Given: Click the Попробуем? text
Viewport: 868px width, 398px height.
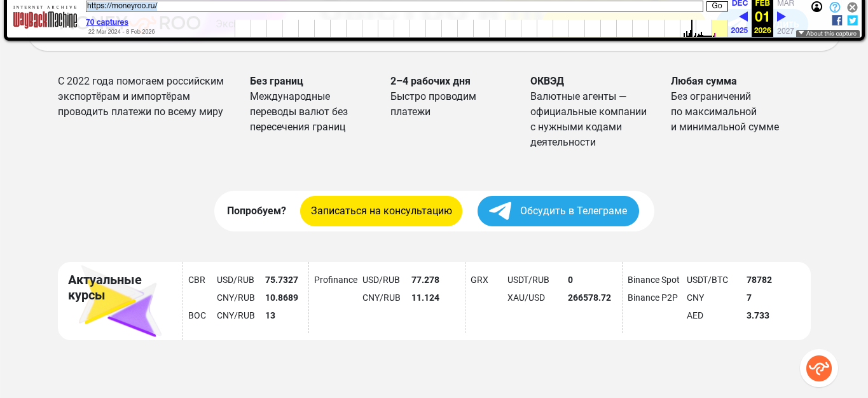Looking at the screenshot, I should coord(256,211).
